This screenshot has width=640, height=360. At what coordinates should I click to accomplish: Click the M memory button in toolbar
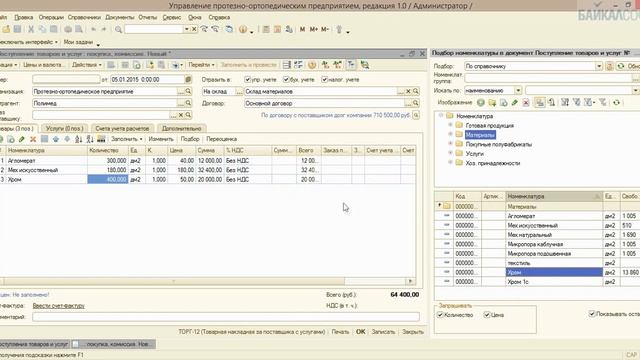(x=302, y=29)
